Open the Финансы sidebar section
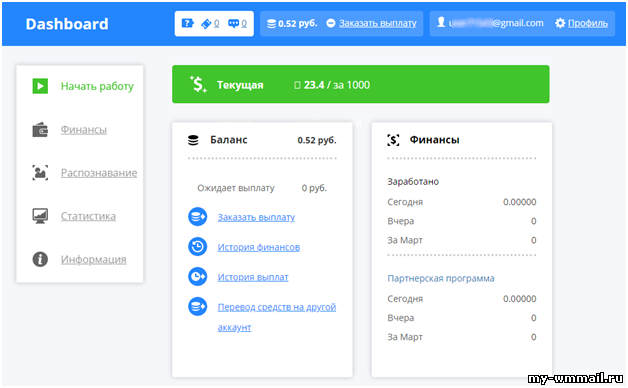Screen dimensions: 628x388 (x=84, y=130)
